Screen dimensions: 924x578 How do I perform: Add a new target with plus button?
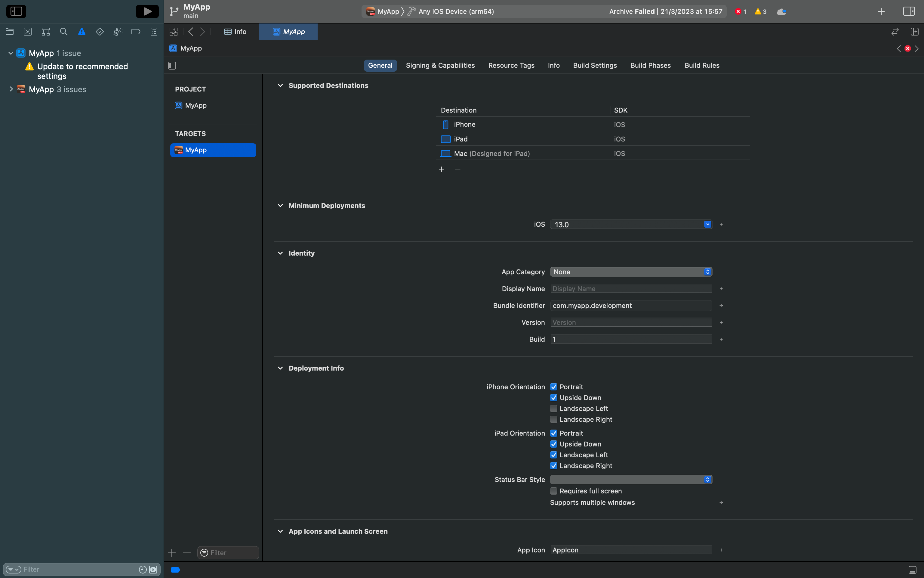point(172,553)
